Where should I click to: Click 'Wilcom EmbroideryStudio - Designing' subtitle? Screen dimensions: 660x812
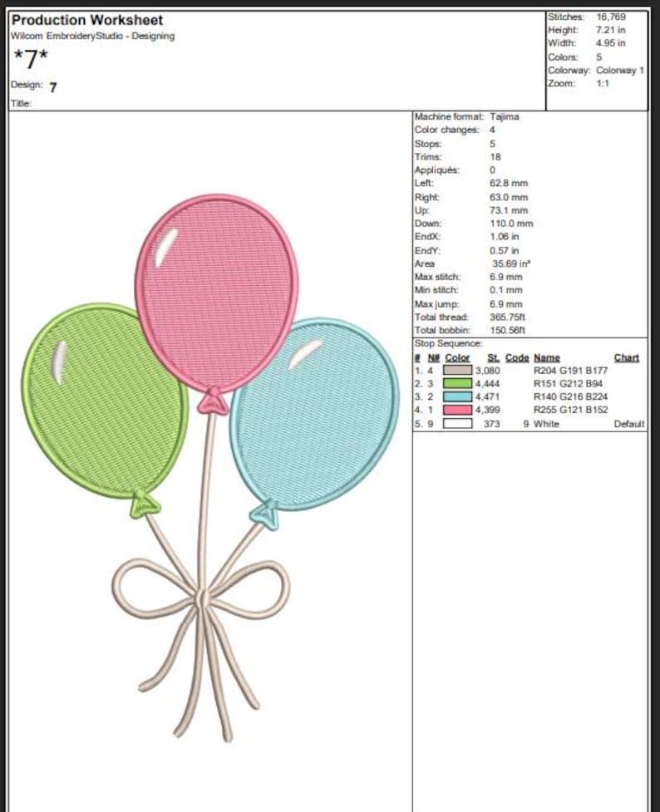93,37
